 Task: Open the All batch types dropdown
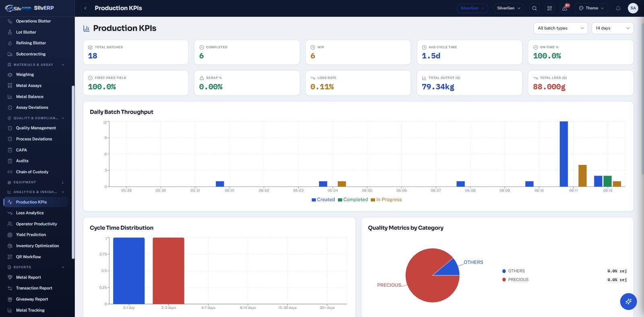click(x=561, y=28)
